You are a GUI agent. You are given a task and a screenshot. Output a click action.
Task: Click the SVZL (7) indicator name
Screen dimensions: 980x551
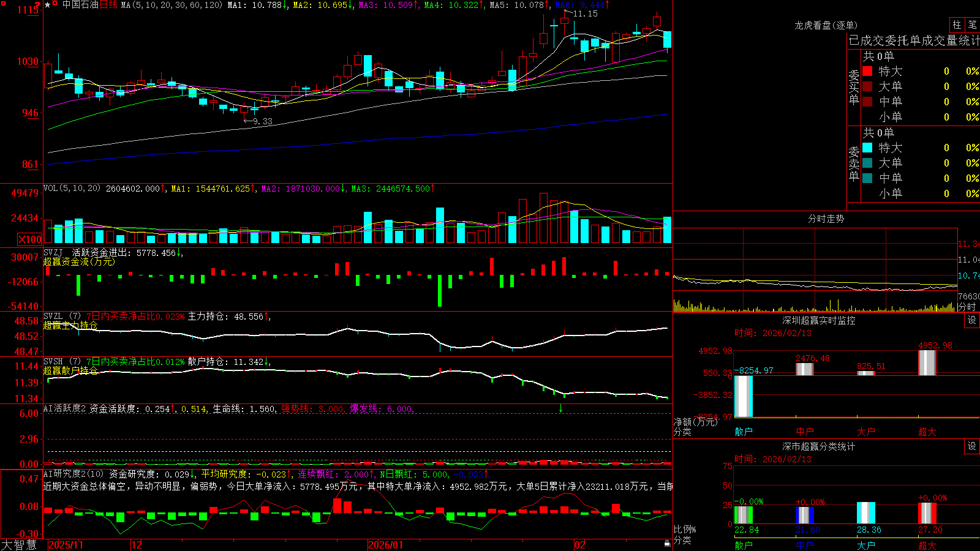tap(62, 317)
